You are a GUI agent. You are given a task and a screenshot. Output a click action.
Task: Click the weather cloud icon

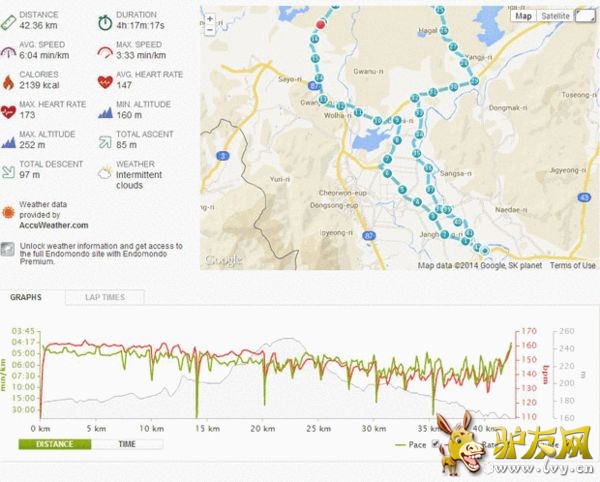tap(105, 170)
